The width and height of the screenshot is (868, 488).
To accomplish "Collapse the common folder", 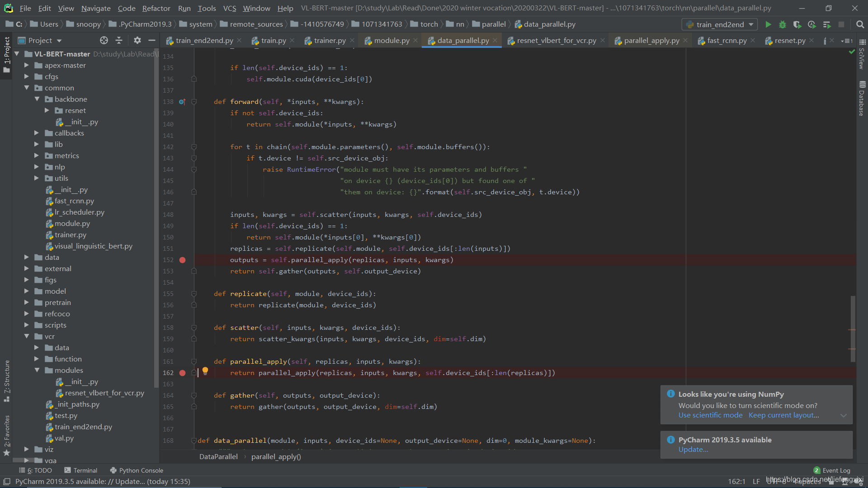I will point(27,88).
